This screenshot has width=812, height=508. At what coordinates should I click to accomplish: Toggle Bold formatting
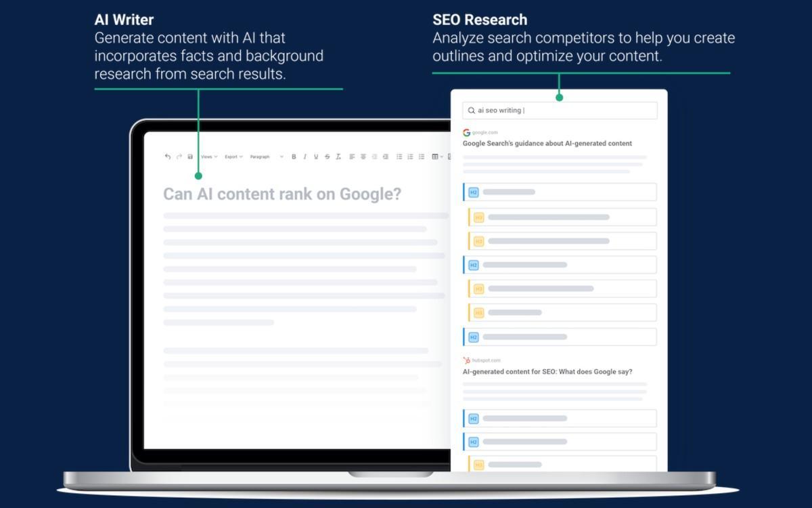point(294,156)
